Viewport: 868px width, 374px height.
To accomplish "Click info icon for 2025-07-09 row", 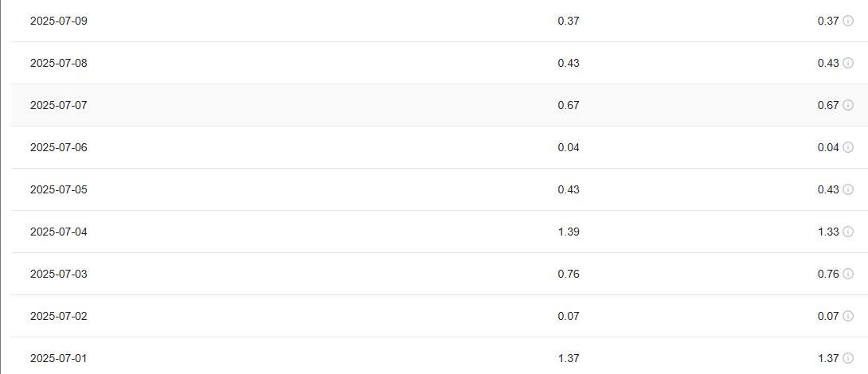I will 847,21.
